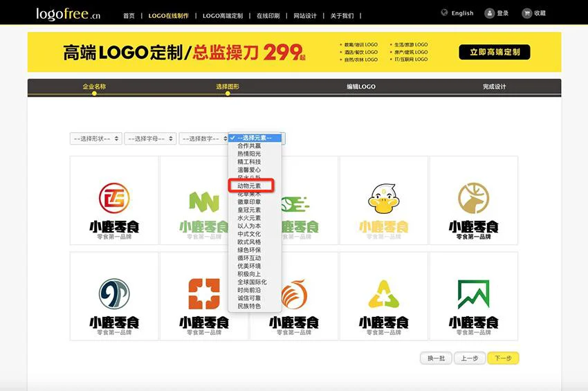This screenshot has width=588, height=391.
Task: Open the --选择字母-- dropdown
Action: [x=150, y=138]
